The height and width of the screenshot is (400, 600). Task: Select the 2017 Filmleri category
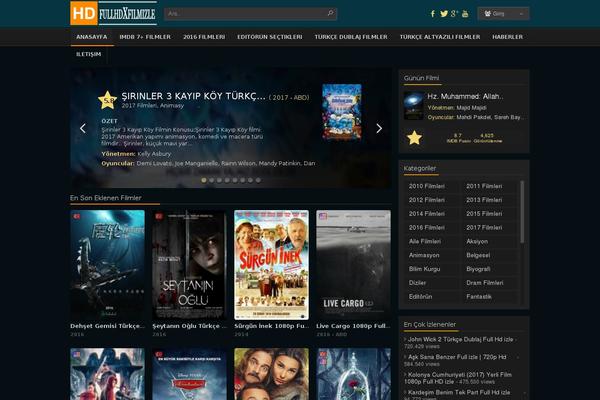click(x=484, y=227)
